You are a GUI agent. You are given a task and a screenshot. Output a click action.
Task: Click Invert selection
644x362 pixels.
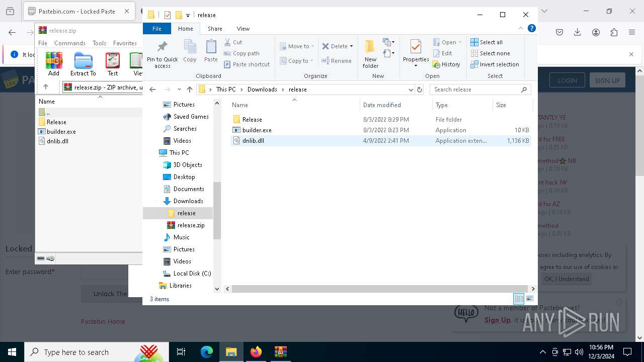[495, 64]
